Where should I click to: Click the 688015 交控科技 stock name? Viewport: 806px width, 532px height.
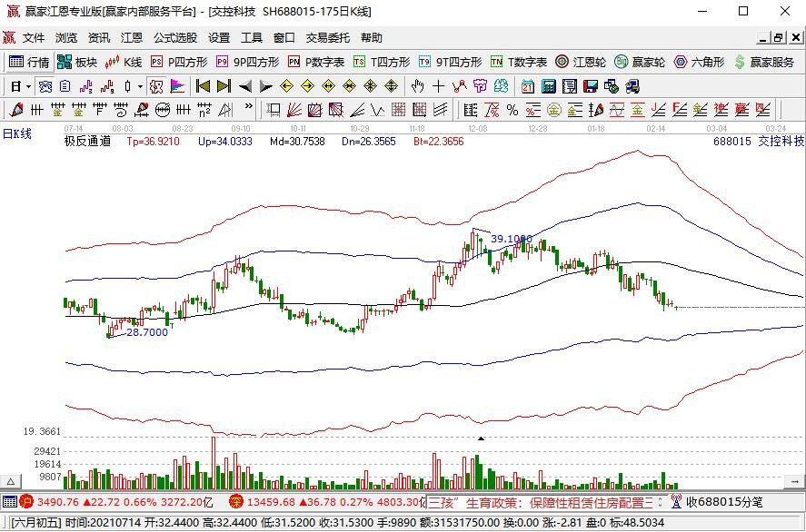click(758, 142)
